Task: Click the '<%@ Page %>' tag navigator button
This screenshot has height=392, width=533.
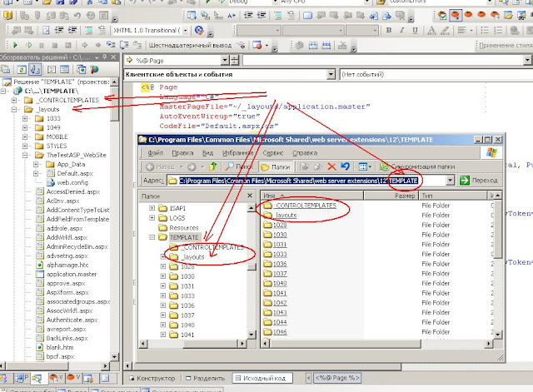Action: coord(336,378)
